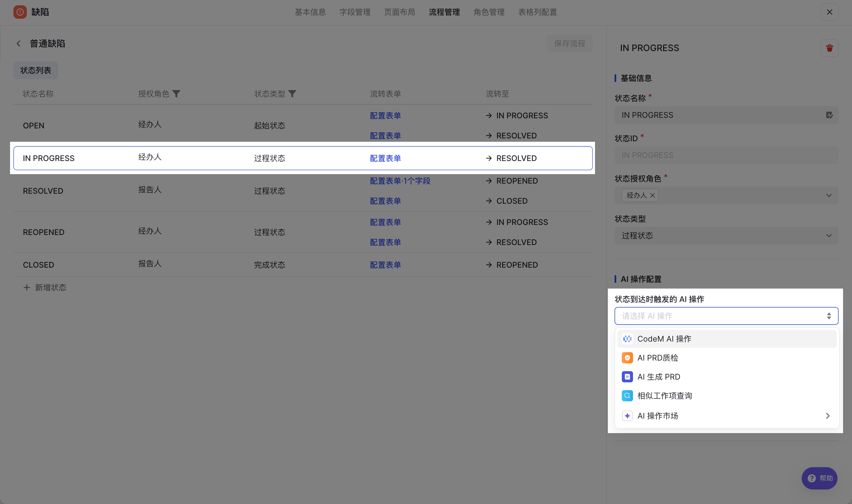This screenshot has height=504, width=852.
Task: Click the back arrow next to 普通缺陷
Action: pyautogui.click(x=18, y=44)
